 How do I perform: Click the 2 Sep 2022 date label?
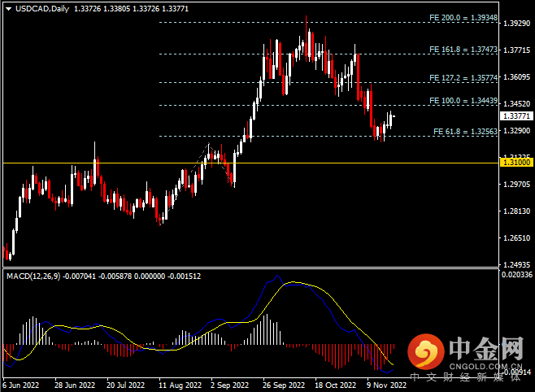coord(229,385)
